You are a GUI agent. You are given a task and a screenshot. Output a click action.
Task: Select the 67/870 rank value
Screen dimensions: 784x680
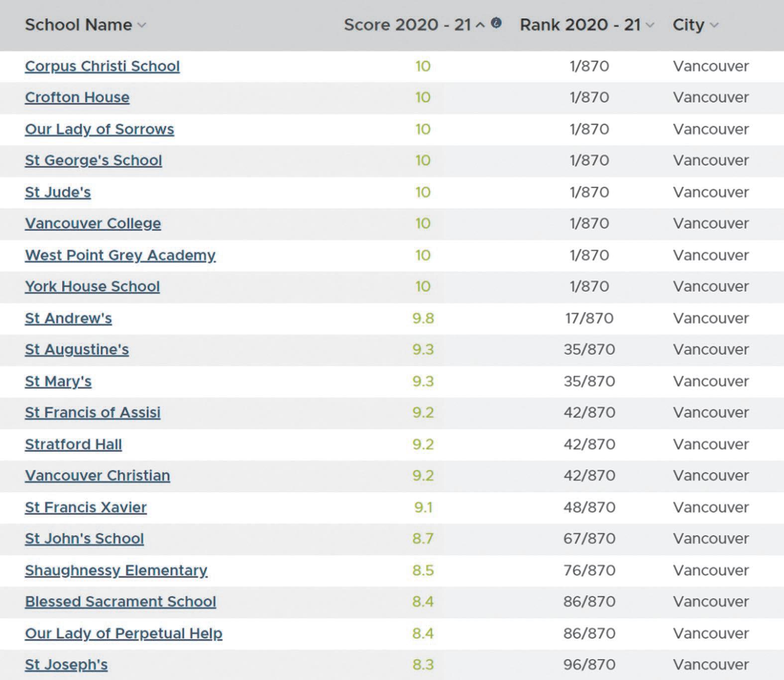pyautogui.click(x=589, y=539)
